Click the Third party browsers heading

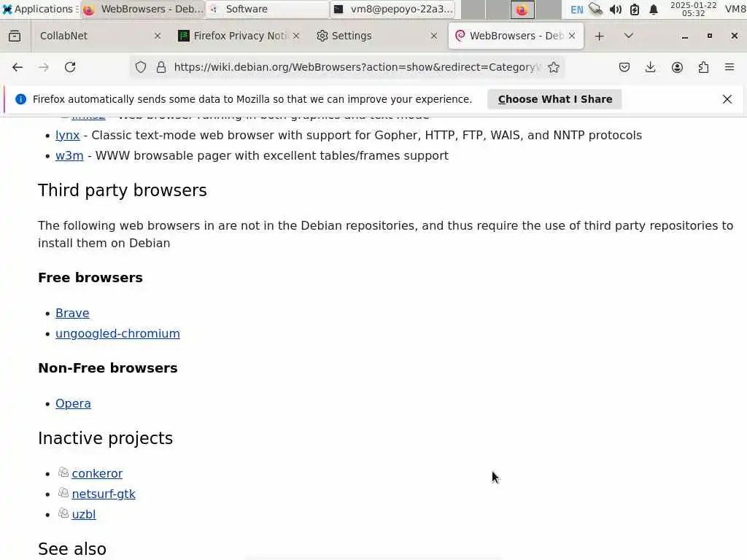[123, 190]
